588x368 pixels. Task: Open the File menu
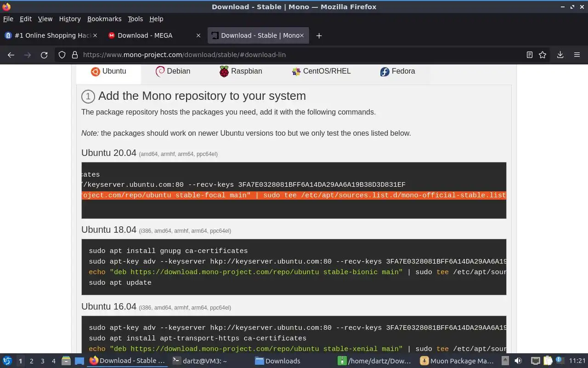8,19
